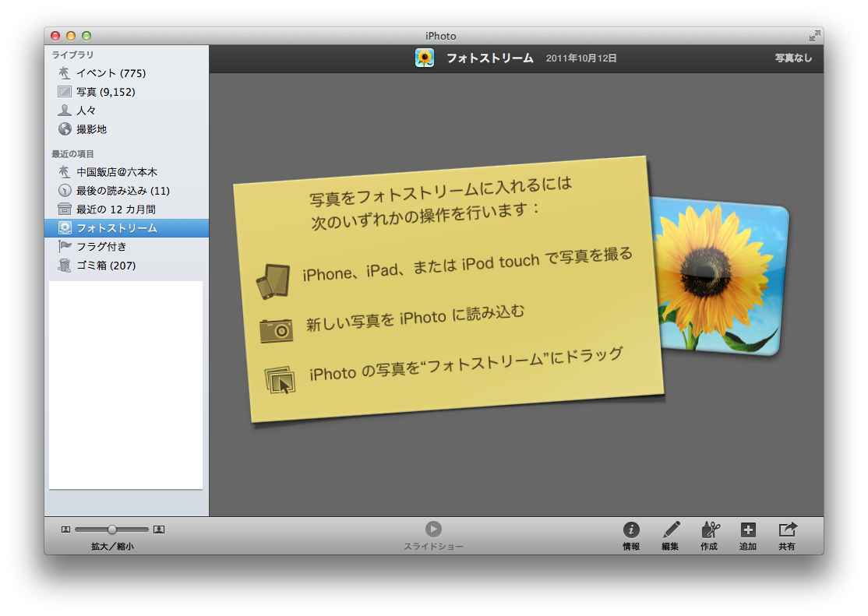Click the photo icon beside 写真
The width and height of the screenshot is (868, 616).
(x=65, y=91)
